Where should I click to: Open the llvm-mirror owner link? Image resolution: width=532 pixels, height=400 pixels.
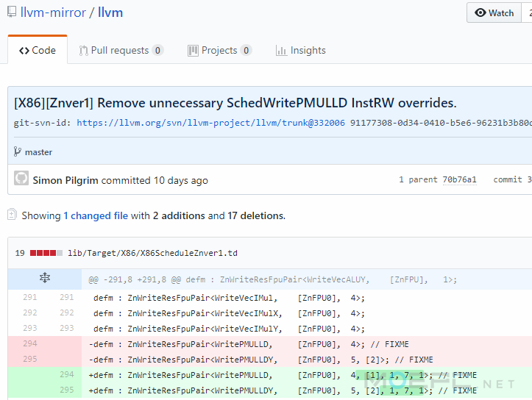tap(53, 12)
